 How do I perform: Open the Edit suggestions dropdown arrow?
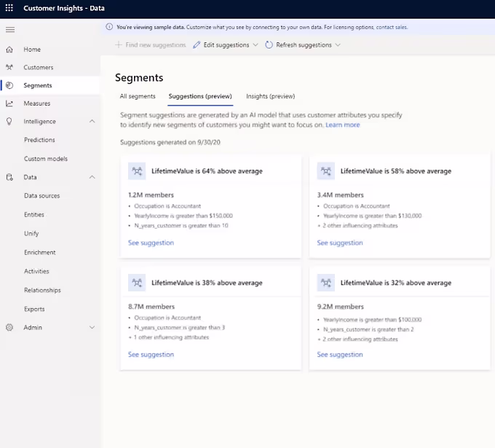[256, 45]
